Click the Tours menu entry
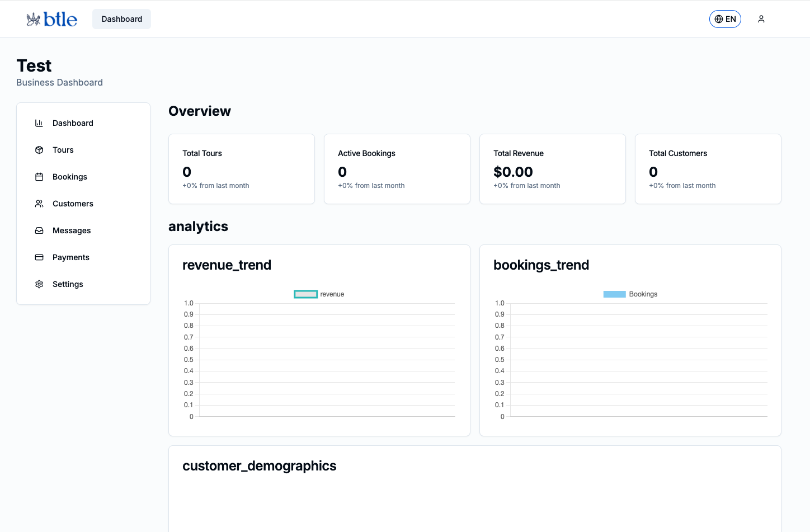810x532 pixels. [63, 149]
